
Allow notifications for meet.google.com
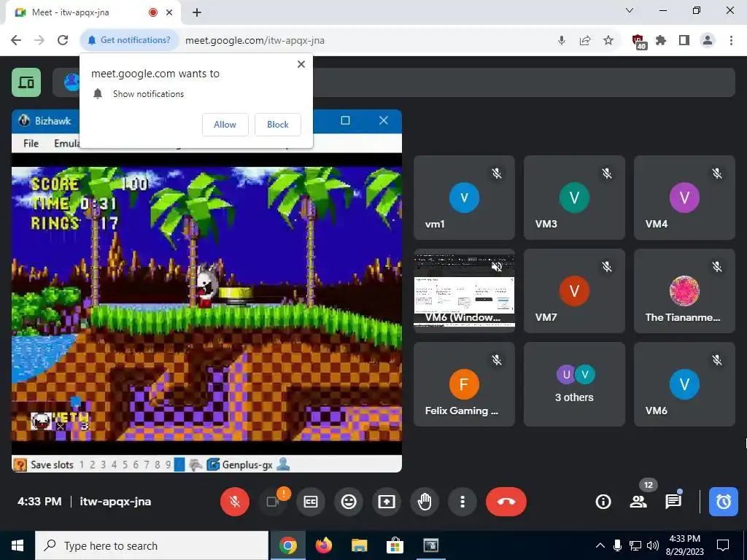225,124
